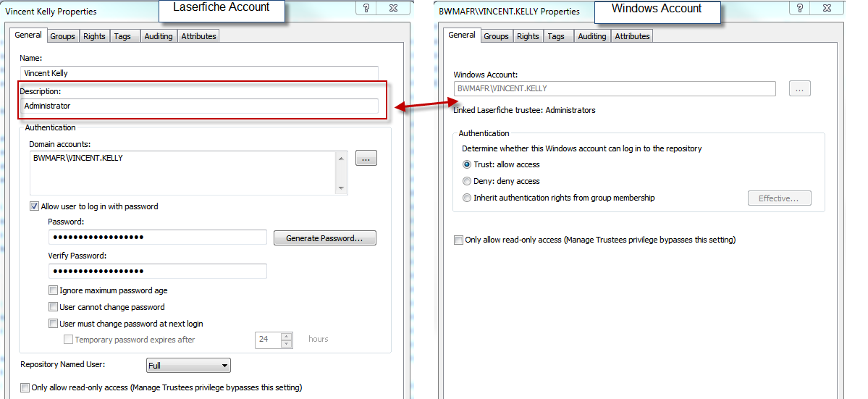868x399 pixels.
Task: Select BWMAFR\VINCENT.KELLY in Domain accounts list
Action: (78, 159)
